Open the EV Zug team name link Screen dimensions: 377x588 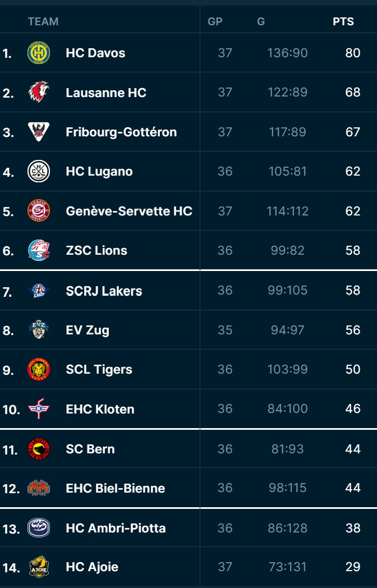pos(88,330)
